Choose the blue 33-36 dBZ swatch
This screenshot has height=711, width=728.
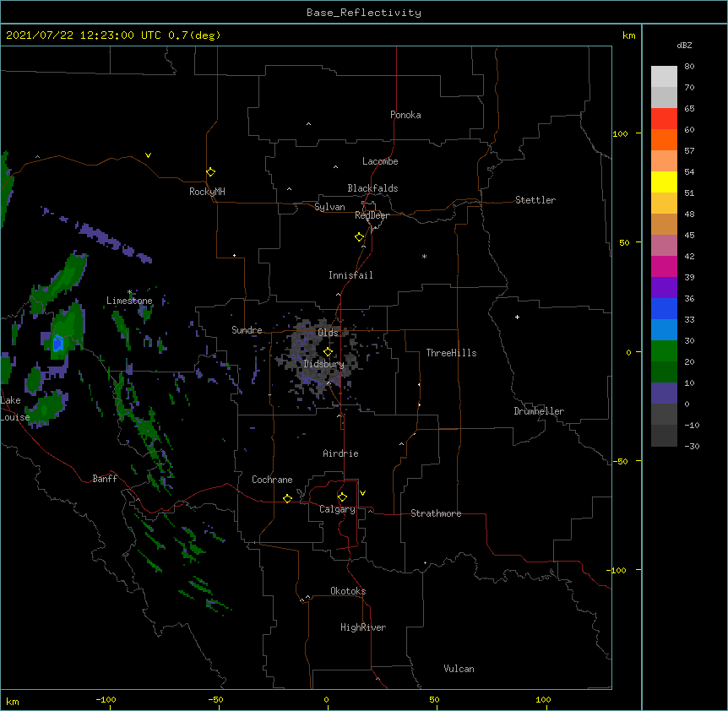tap(664, 308)
